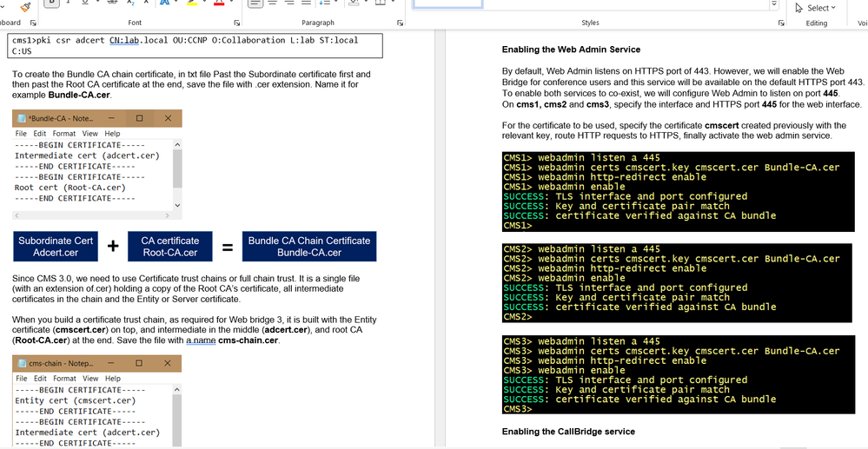This screenshot has width=868, height=449.
Task: Activate the Format Painter brush
Action: click(25, 6)
